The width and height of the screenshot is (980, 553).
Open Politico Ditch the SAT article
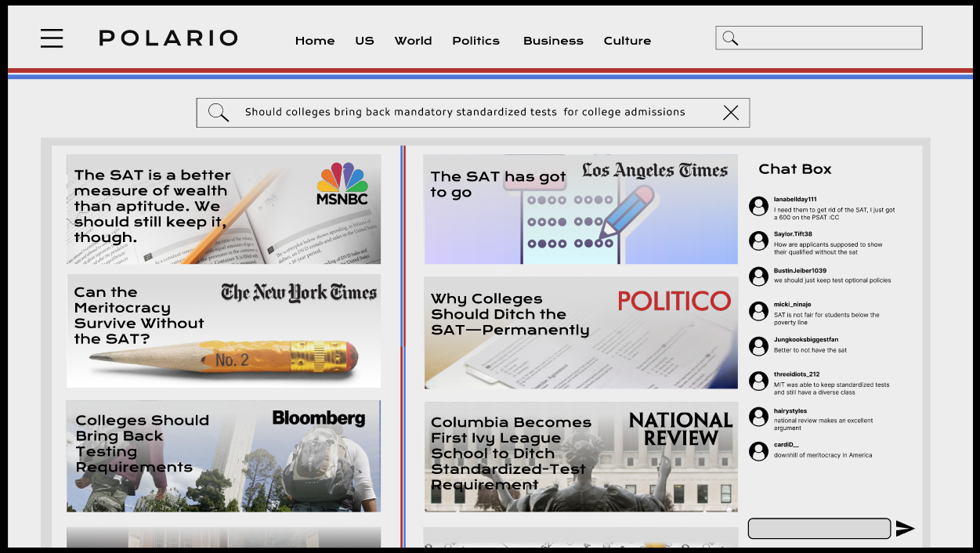580,333
